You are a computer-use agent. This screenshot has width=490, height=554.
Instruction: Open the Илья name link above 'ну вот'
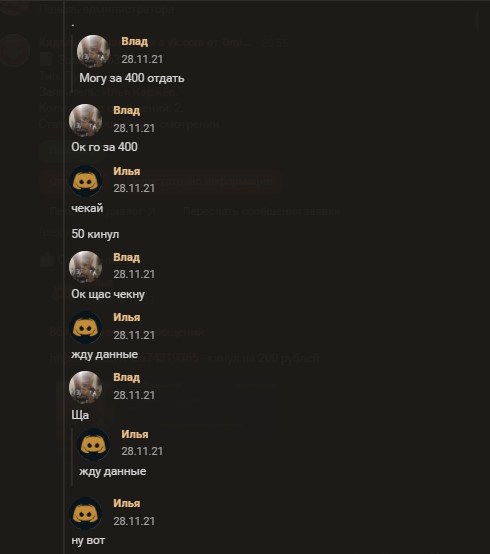pyautogui.click(x=126, y=503)
